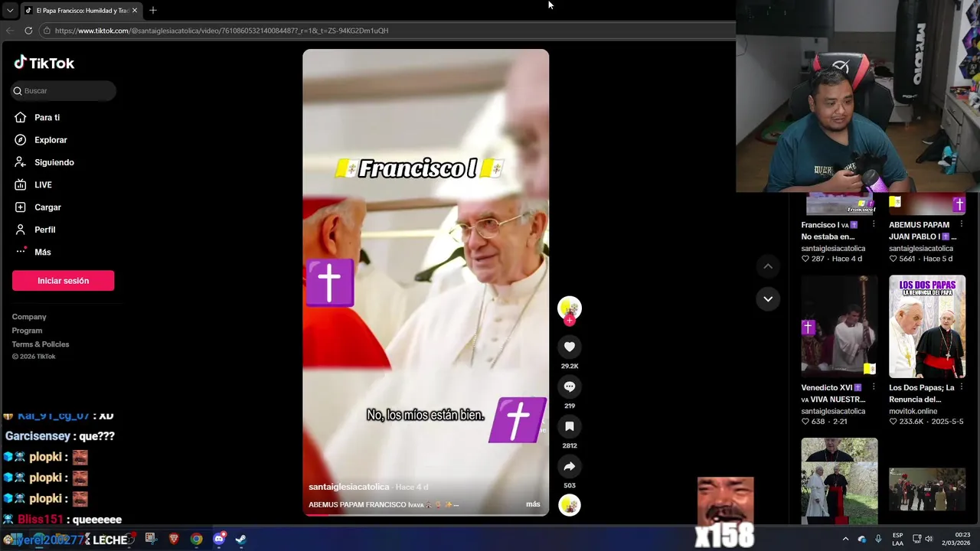This screenshot has width=980, height=551.
Task: Open the creator avatar beside the video
Action: pos(570,308)
